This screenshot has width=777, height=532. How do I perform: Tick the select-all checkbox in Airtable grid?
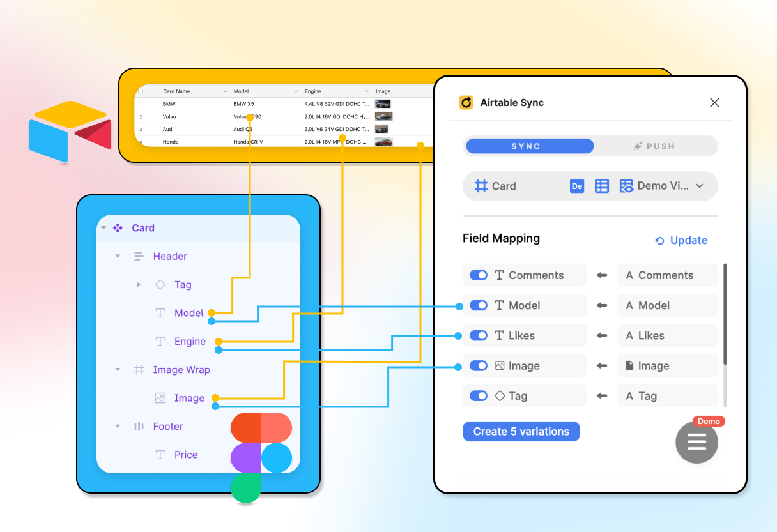pos(141,91)
